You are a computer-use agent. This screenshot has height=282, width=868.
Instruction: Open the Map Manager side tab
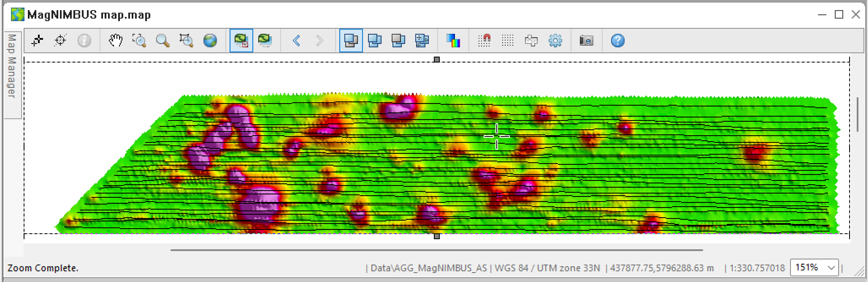12,75
